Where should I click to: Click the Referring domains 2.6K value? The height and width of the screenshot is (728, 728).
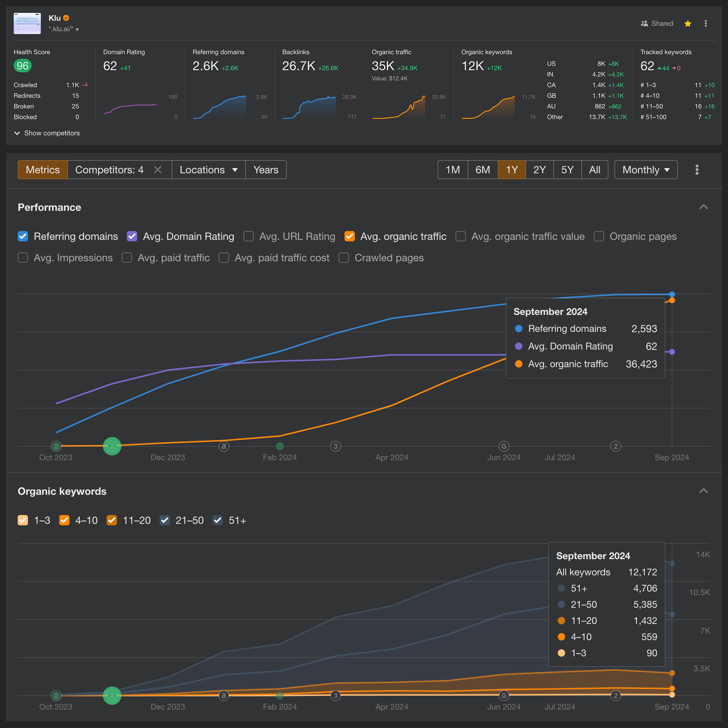(206, 66)
